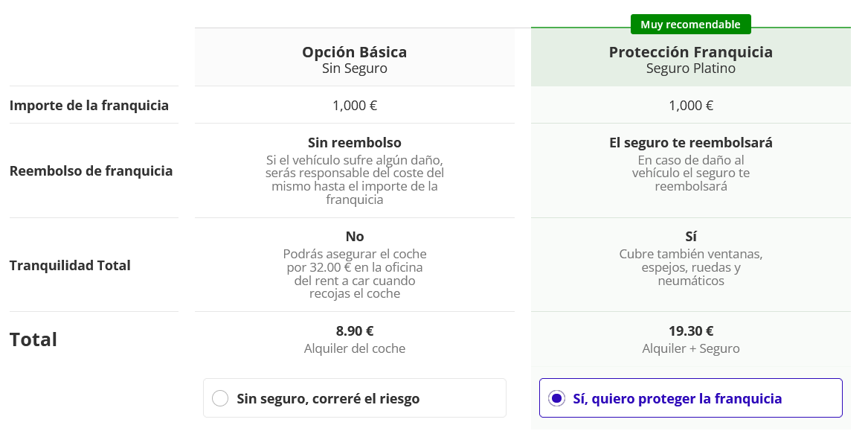
Task: Click the 'Muy recomendable' green badge
Action: point(690,25)
